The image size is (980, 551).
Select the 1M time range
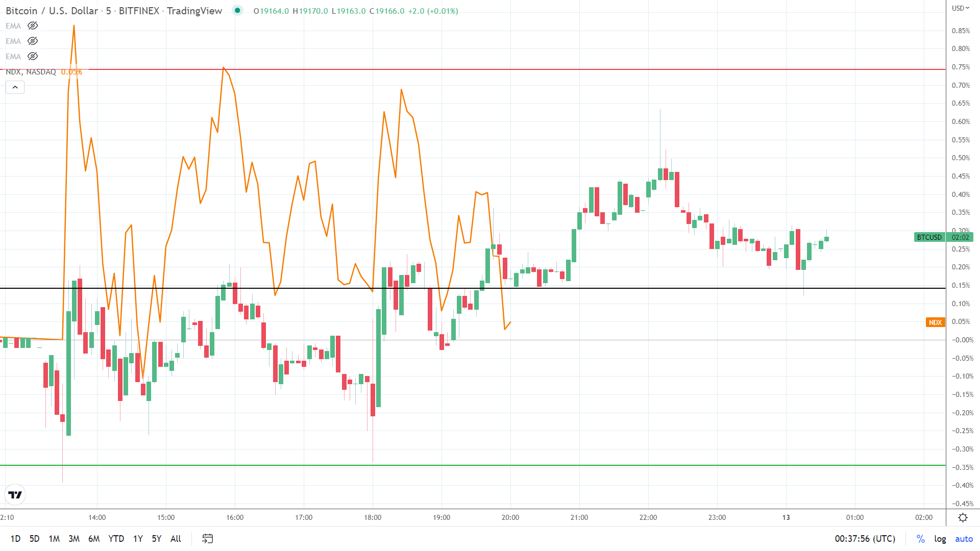coord(54,539)
